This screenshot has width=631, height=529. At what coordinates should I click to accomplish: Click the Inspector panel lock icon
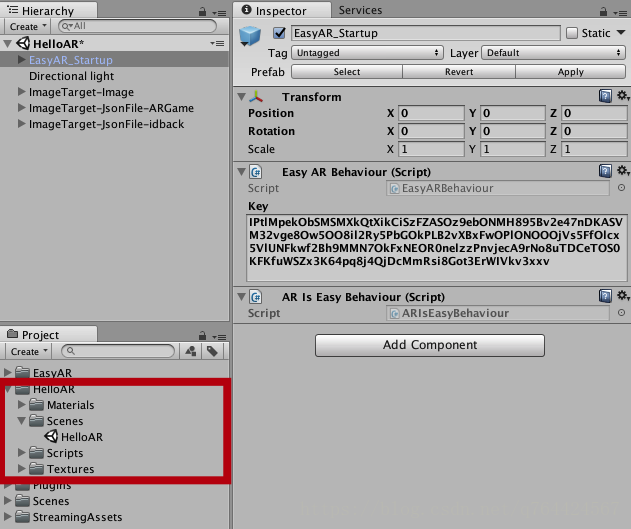point(603,12)
